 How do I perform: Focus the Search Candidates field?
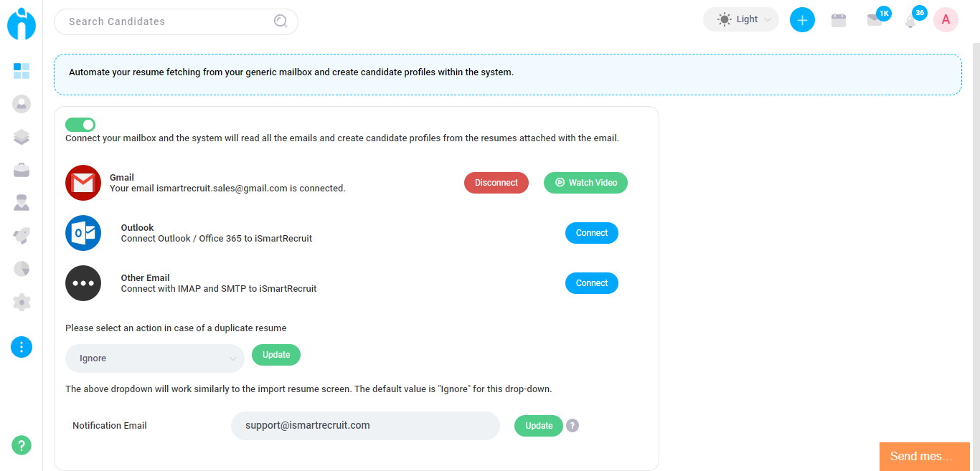coord(176,22)
